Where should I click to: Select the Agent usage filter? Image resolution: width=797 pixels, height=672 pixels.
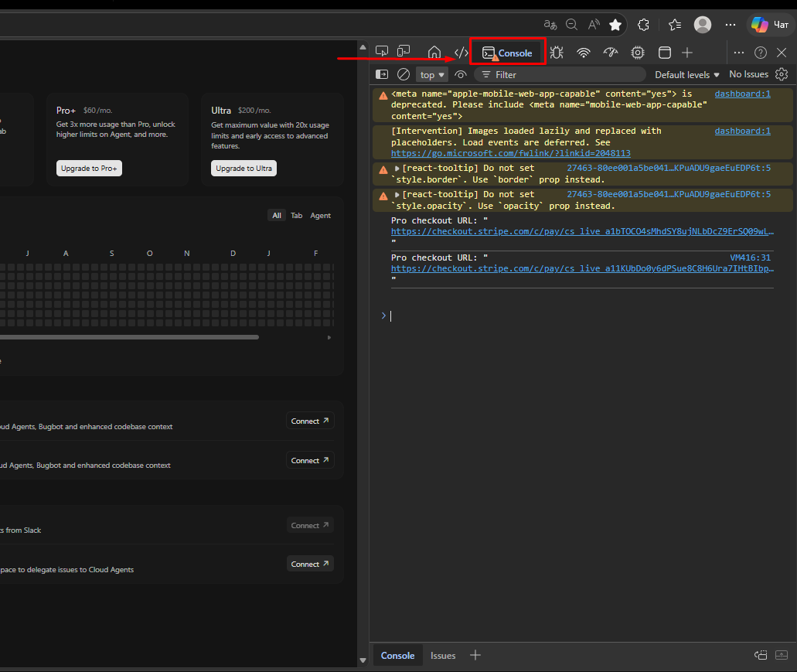(320, 216)
